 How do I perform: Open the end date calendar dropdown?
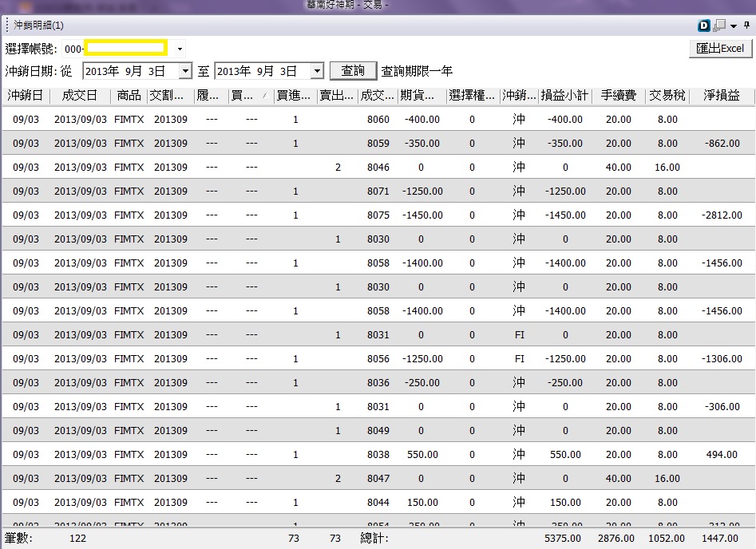(317, 71)
